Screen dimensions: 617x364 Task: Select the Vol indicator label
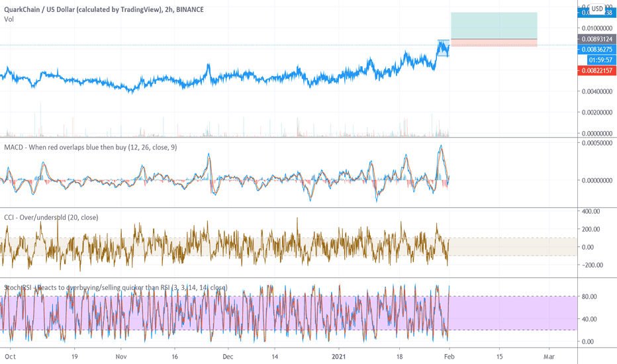click(9, 19)
